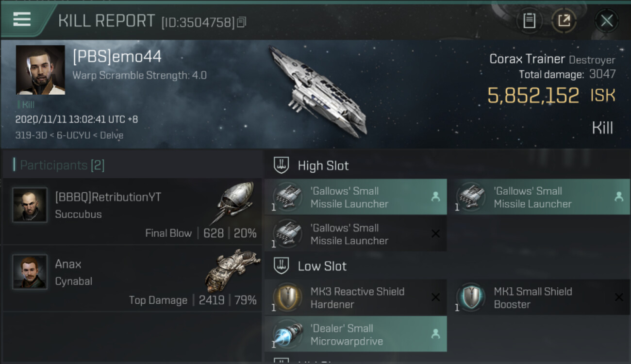Click the Low Slot section header
The width and height of the screenshot is (631, 364).
pos(322,266)
